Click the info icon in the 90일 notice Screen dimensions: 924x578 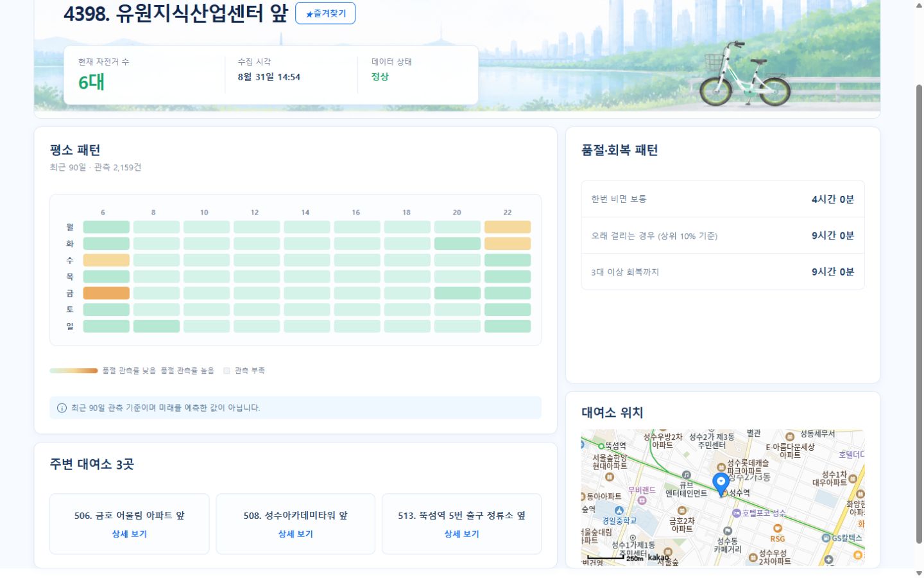(62, 408)
